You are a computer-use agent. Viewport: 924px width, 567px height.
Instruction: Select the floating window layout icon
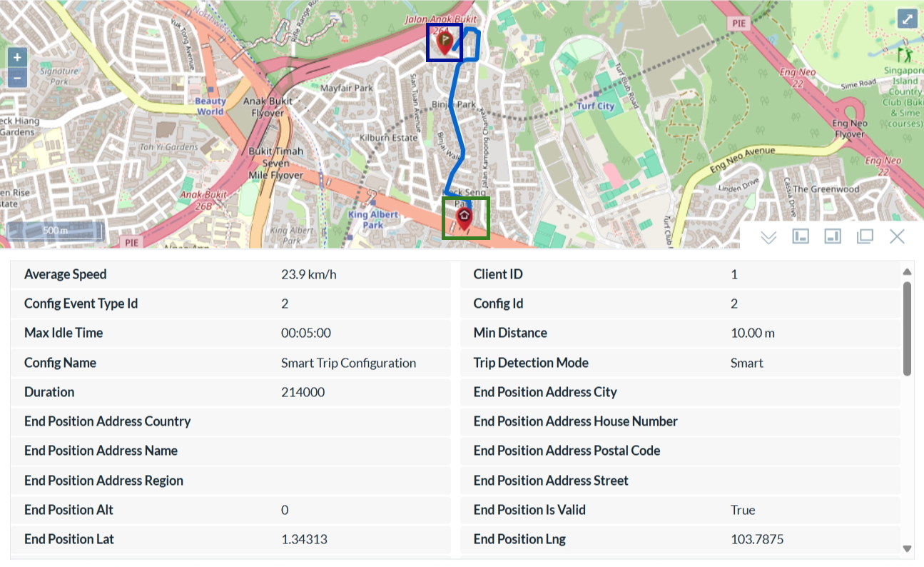point(865,236)
